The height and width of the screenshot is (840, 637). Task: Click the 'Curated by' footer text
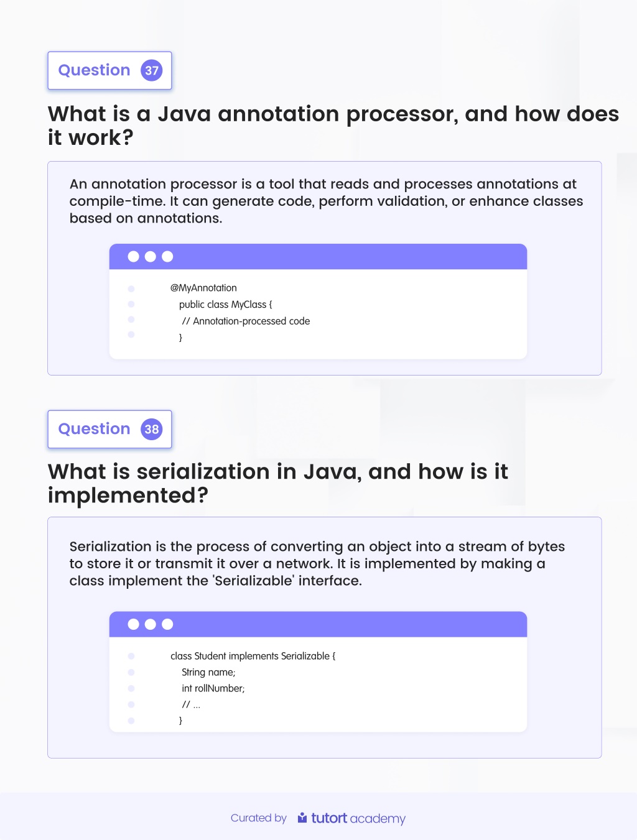click(x=259, y=818)
